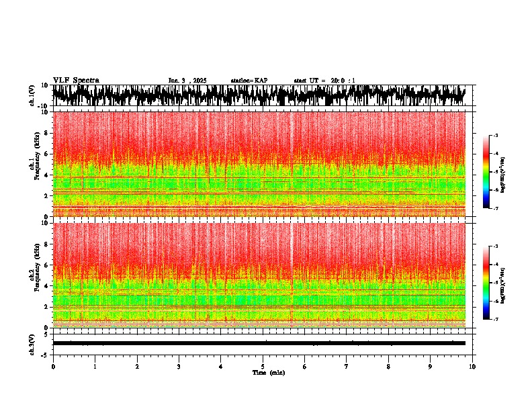Click the ch.3(V) axis label
Screen dimensions: 532x411
32,345
